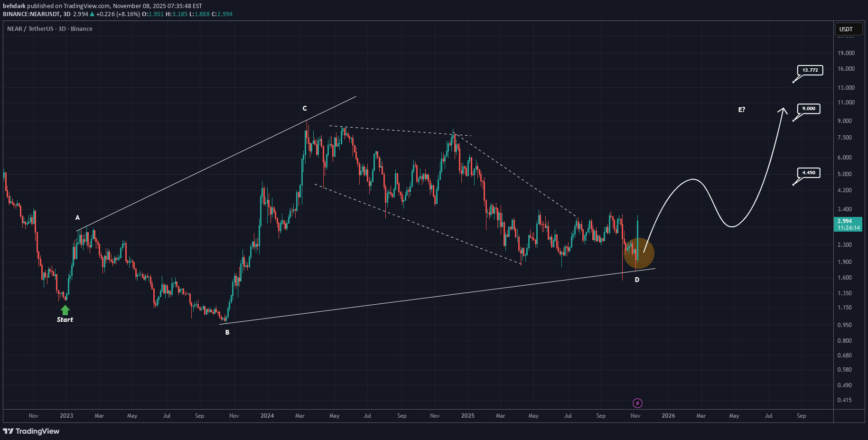Open the USDT currency dropdown
Screen dimensions: 868x440
(848, 29)
